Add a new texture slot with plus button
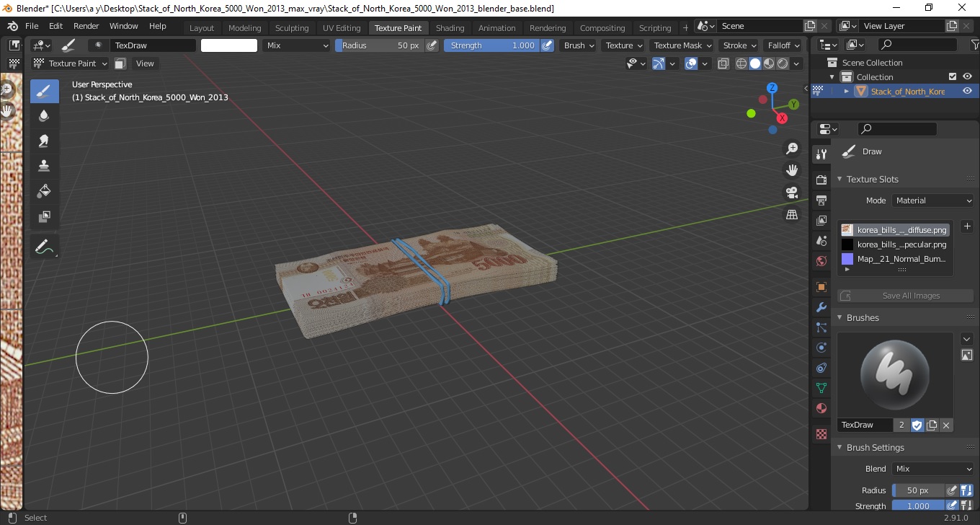This screenshot has width=980, height=525. 967,226
